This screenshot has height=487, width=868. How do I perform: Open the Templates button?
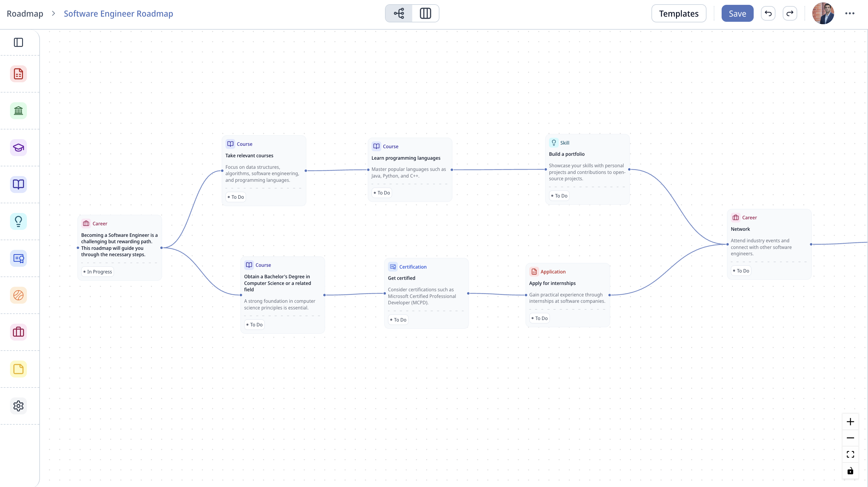pos(678,14)
